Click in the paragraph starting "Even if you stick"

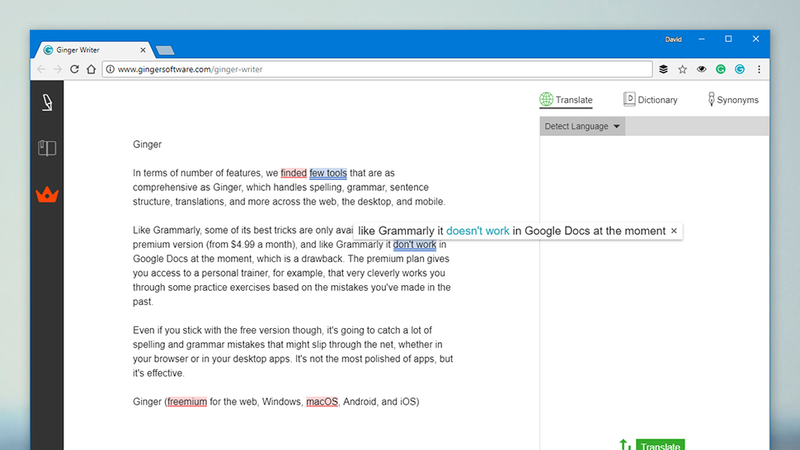293,352
